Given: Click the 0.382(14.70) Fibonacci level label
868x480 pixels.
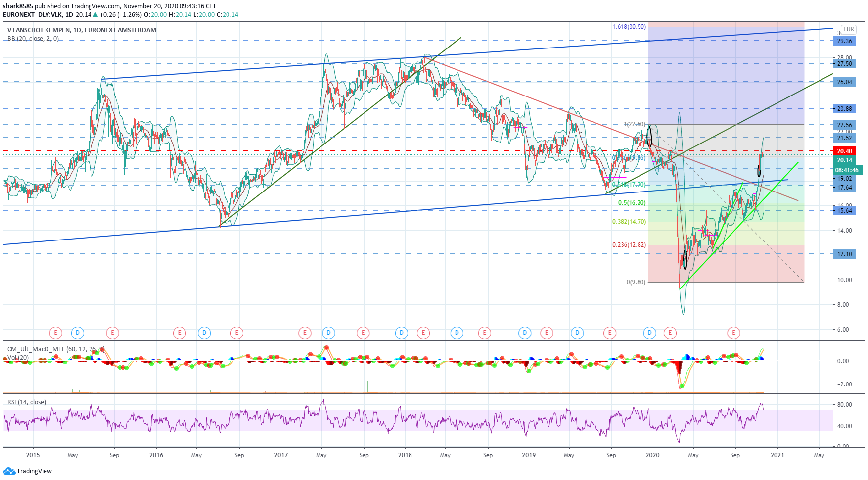Looking at the screenshot, I should [629, 222].
